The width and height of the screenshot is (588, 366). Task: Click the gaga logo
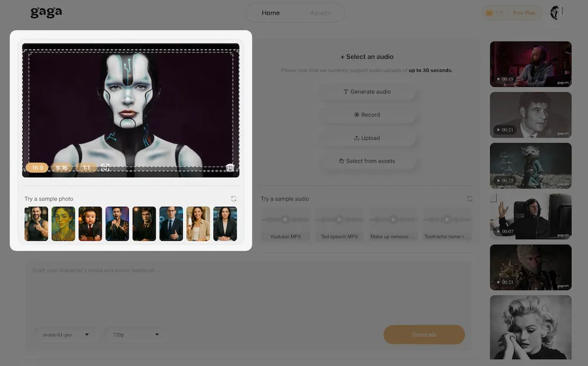(x=46, y=12)
